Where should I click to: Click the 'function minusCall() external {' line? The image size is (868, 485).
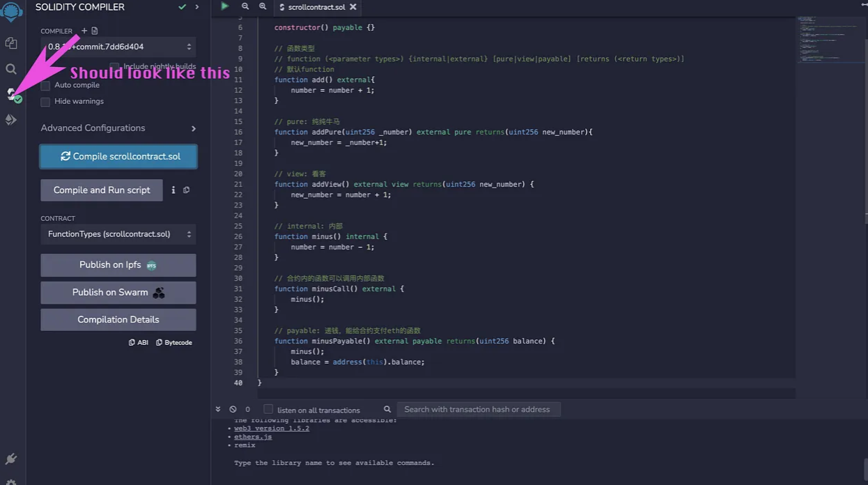pos(339,288)
